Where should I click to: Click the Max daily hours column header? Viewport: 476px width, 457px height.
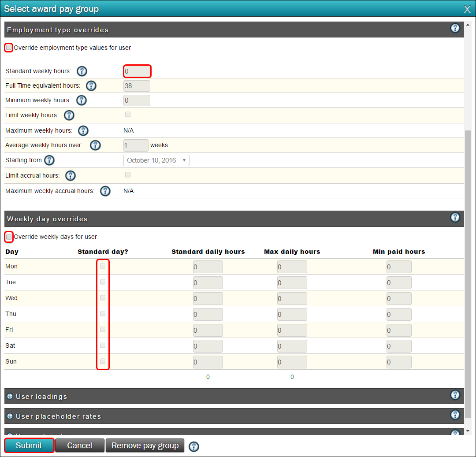point(292,252)
